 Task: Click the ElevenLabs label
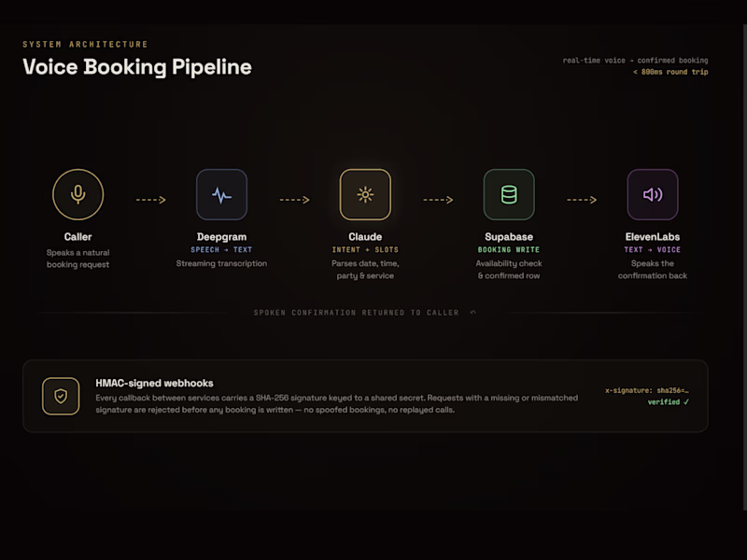[x=653, y=237]
